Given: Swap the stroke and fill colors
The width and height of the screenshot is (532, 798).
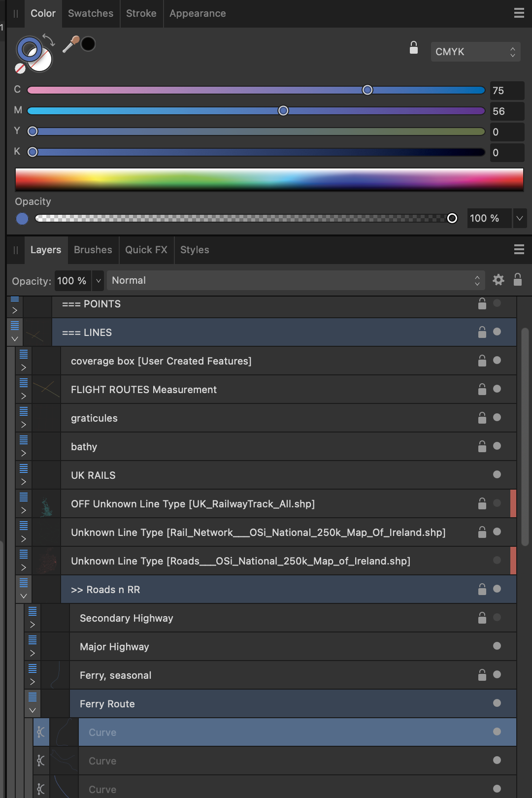Looking at the screenshot, I should coord(48,39).
